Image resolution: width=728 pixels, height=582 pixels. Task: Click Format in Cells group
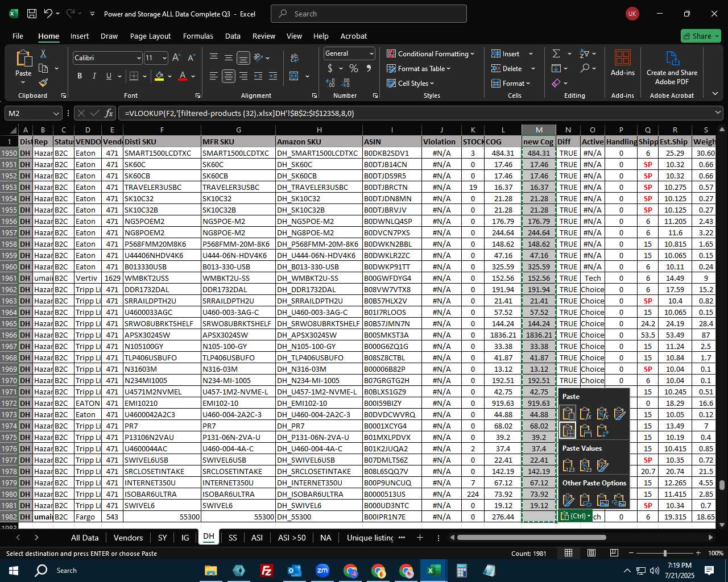(511, 83)
